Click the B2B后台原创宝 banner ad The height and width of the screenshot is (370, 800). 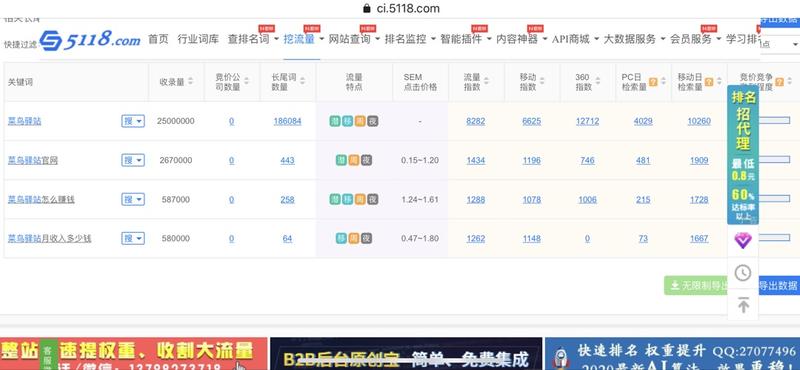click(x=406, y=354)
